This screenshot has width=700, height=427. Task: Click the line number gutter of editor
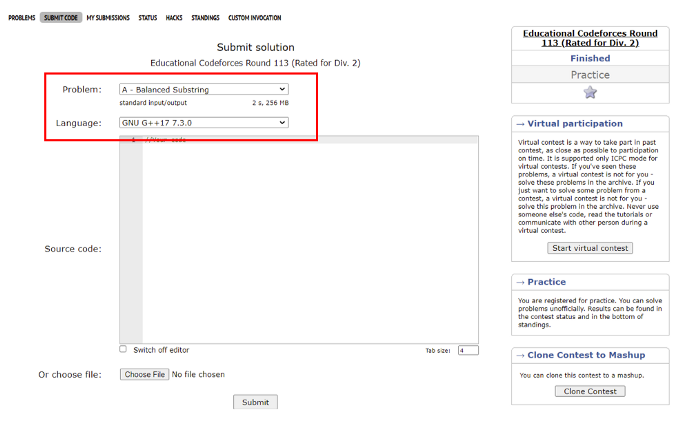(131, 241)
